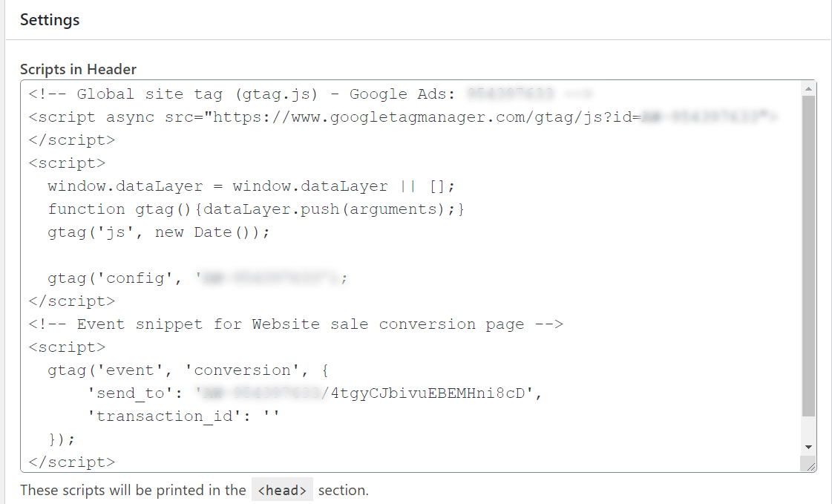The image size is (832, 504).
Task: Click the textarea scrollbar down arrow
Action: coord(808,448)
